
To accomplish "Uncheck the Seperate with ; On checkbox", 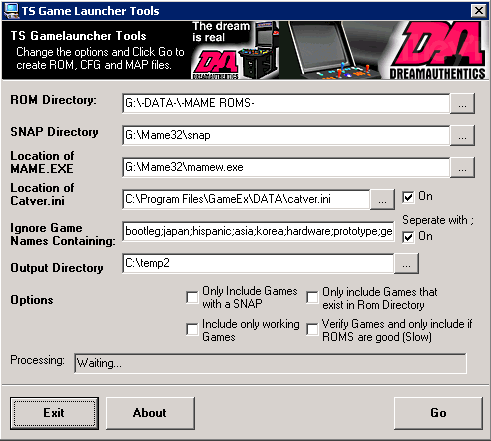I will click(408, 237).
